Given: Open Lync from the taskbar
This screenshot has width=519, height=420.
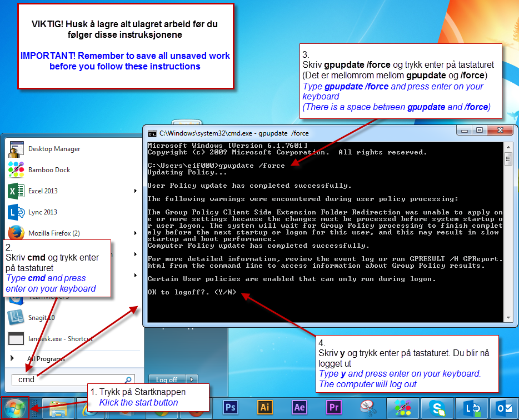Looking at the screenshot, I should 471,408.
